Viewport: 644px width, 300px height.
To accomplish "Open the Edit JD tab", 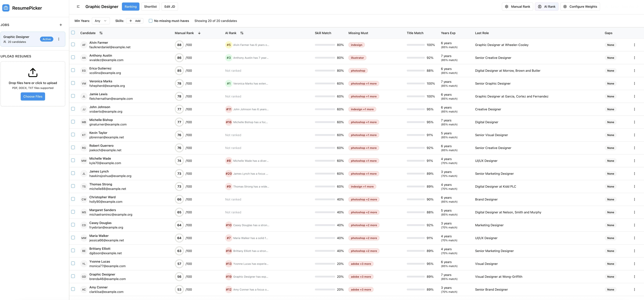I will pos(169,7).
